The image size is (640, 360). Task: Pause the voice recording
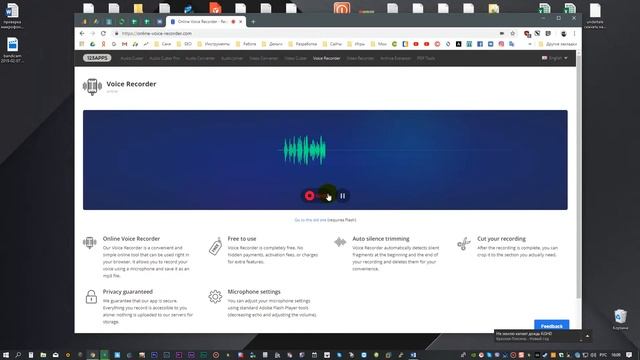tap(342, 196)
